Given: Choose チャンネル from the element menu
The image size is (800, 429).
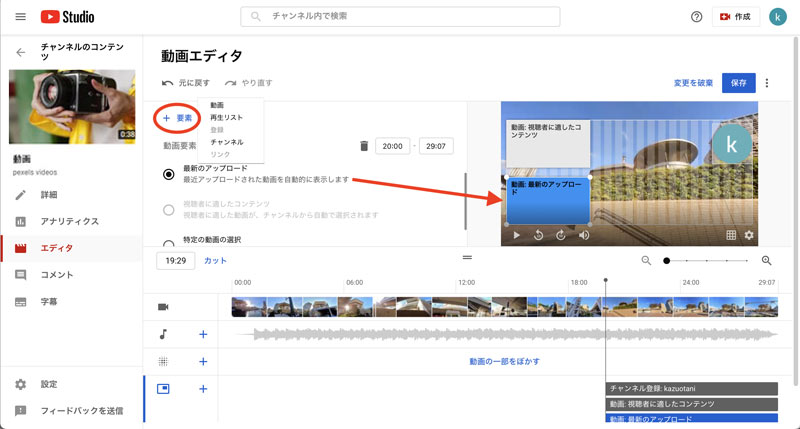Looking at the screenshot, I should tap(227, 142).
